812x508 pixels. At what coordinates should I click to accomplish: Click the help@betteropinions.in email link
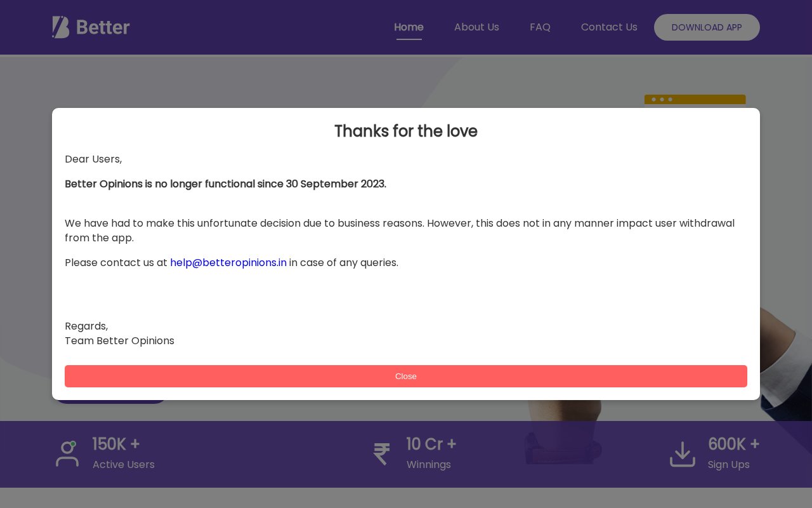[228, 262]
